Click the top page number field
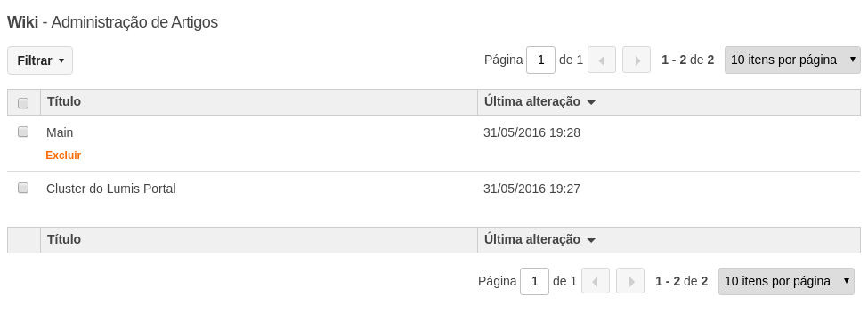 [541, 60]
